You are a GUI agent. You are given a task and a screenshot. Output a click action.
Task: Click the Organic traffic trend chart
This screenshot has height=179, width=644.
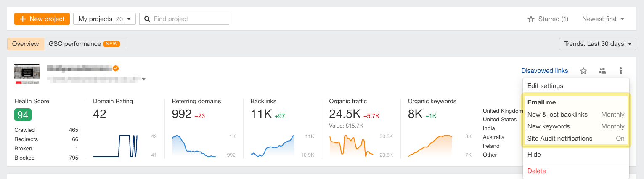coord(351,145)
